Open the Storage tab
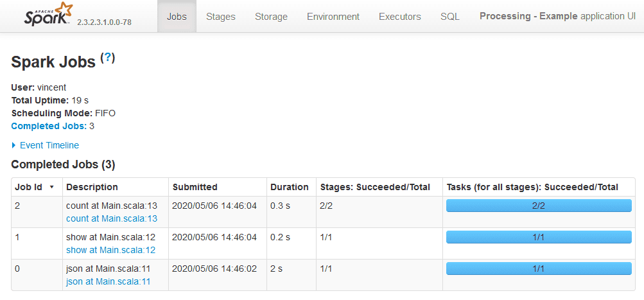Image resolution: width=644 pixels, height=300 pixels. click(x=271, y=17)
